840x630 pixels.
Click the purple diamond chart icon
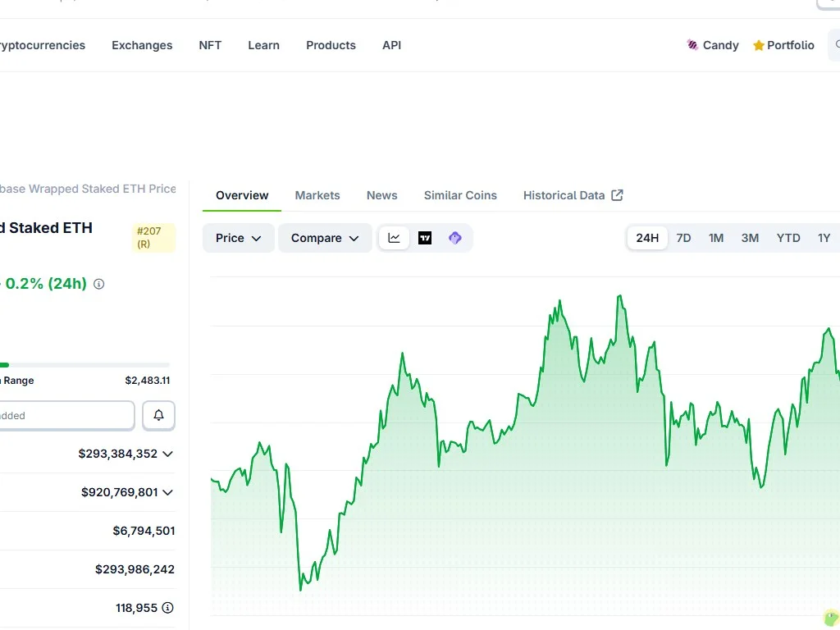454,238
